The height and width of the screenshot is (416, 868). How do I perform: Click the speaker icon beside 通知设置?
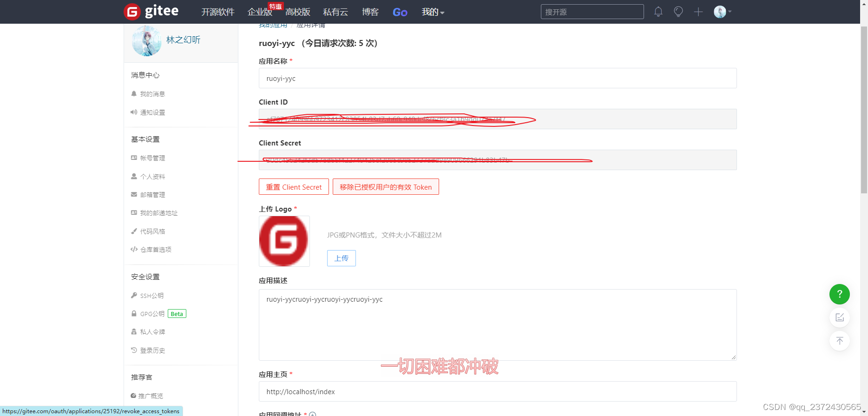point(134,112)
